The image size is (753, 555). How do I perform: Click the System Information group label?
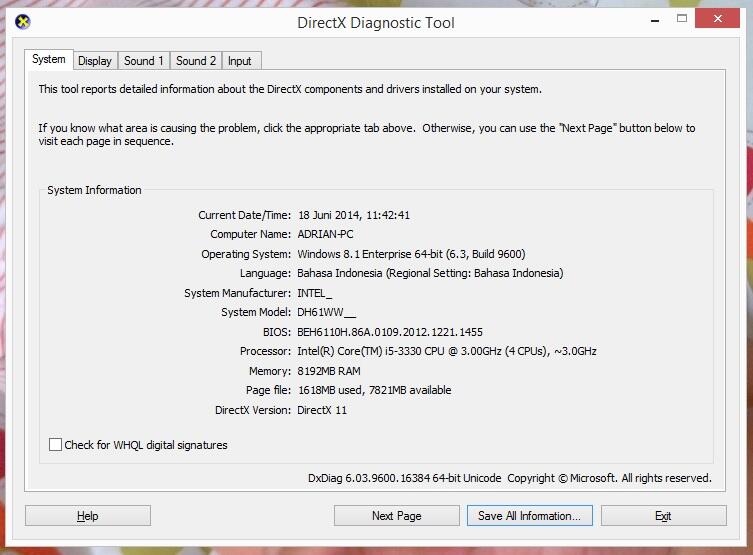coord(94,190)
